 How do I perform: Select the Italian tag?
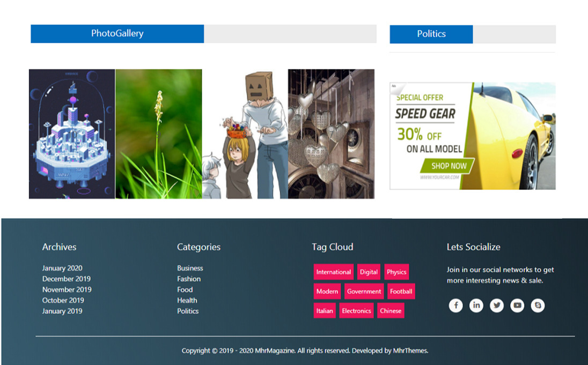[325, 311]
